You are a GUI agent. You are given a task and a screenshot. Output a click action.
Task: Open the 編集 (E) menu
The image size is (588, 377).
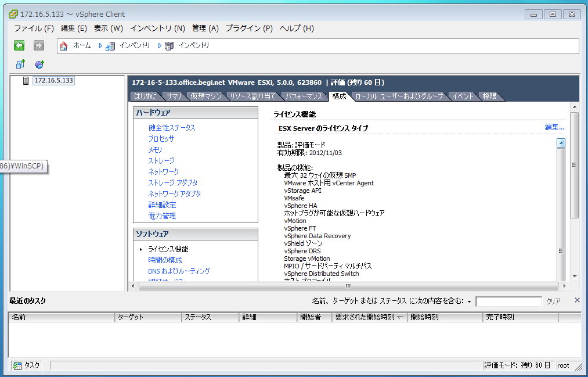tap(74, 28)
